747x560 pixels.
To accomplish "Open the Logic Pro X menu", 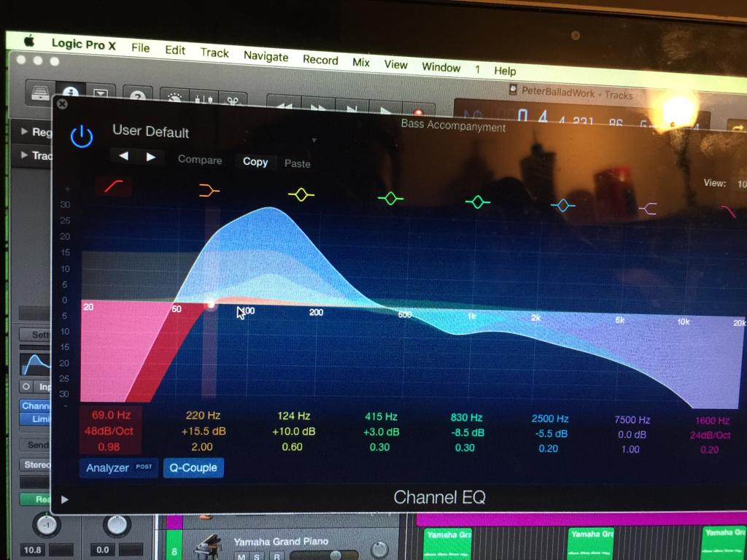I will point(84,44).
